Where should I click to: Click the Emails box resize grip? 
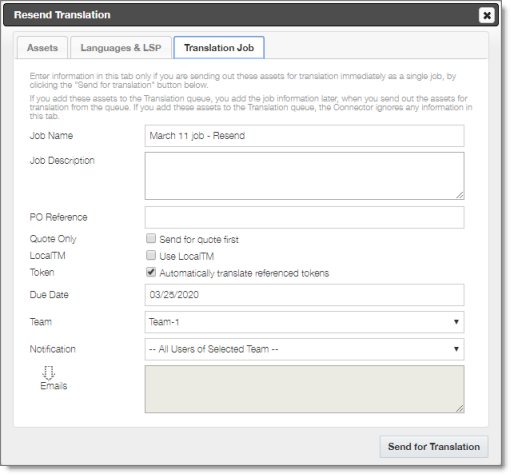(460, 408)
